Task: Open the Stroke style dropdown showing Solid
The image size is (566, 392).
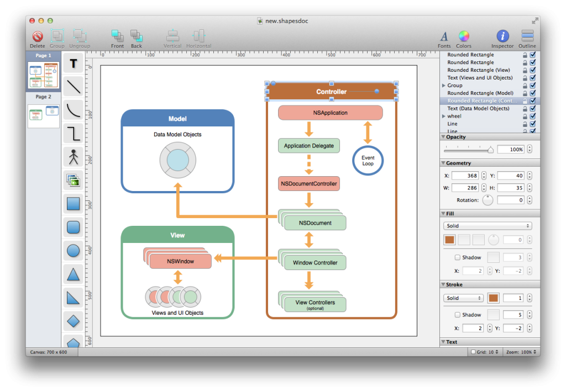Action: pos(463,298)
